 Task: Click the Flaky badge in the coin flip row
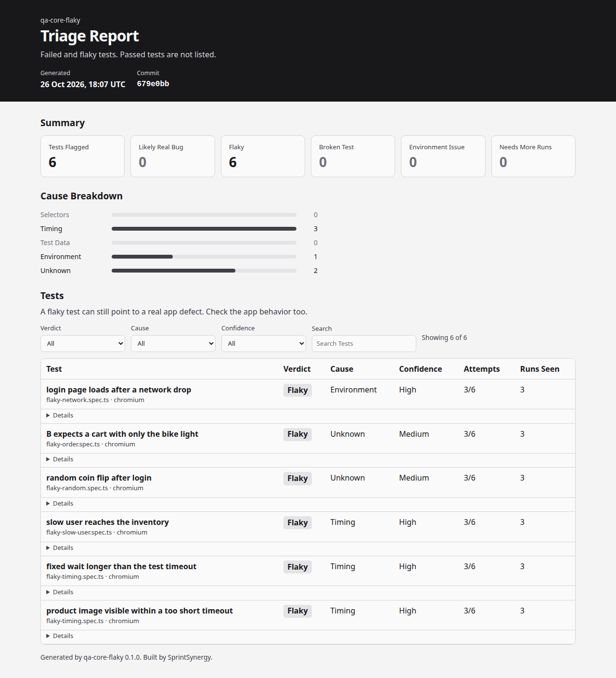coord(297,478)
